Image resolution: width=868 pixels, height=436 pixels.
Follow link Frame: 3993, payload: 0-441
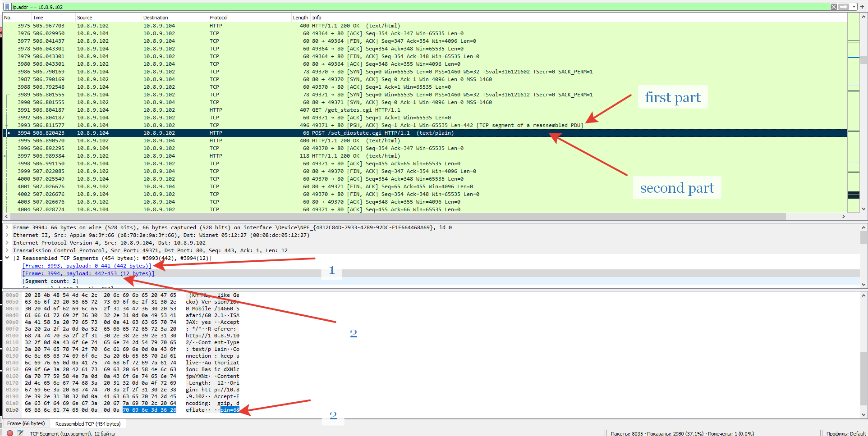[x=87, y=266]
